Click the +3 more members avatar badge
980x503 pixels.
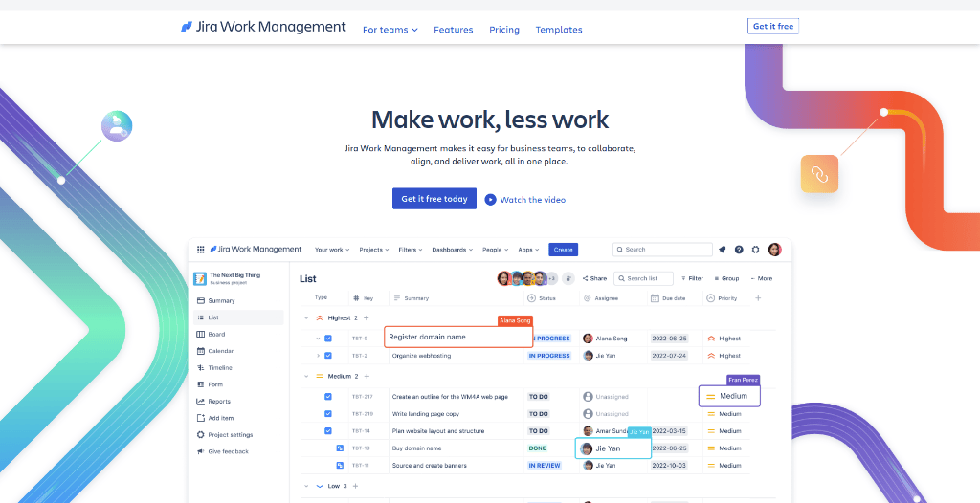(551, 278)
